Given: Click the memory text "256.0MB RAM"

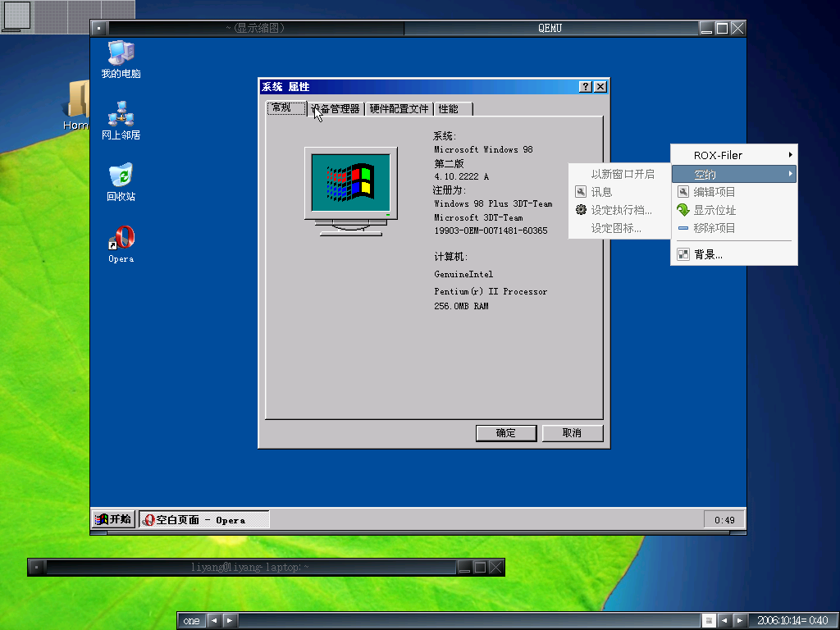Looking at the screenshot, I should (x=461, y=306).
